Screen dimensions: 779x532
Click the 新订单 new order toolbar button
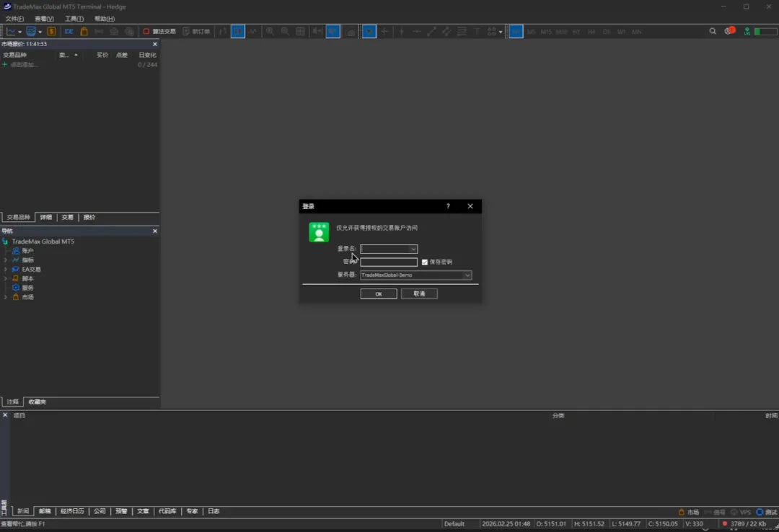[x=196, y=32]
